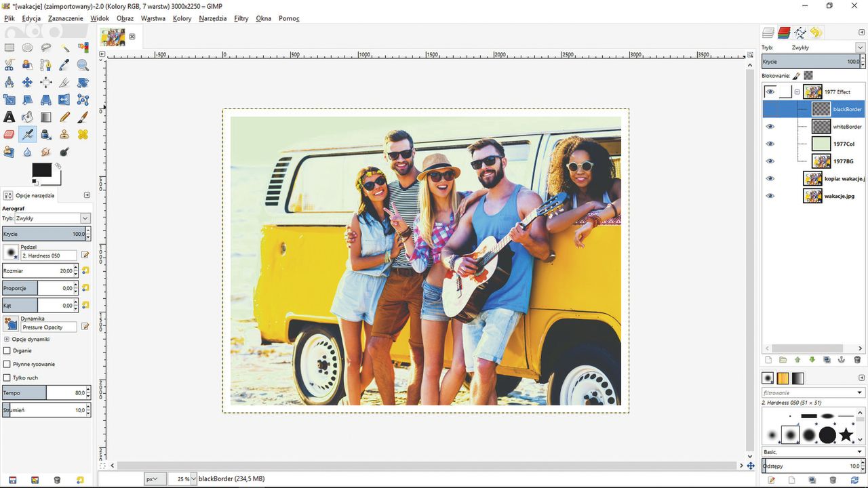Viewport: 868px width, 488px height.
Task: Select the Clone stamp tool
Action: click(x=64, y=134)
